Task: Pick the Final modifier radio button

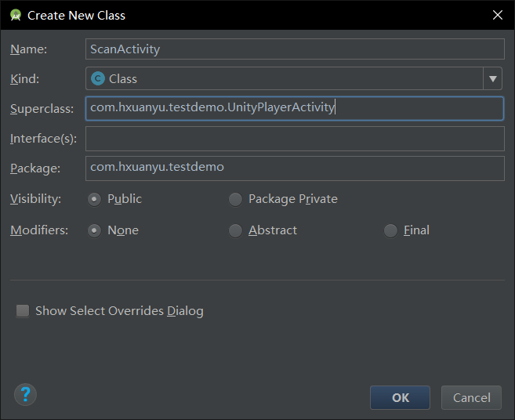Action: coord(390,230)
